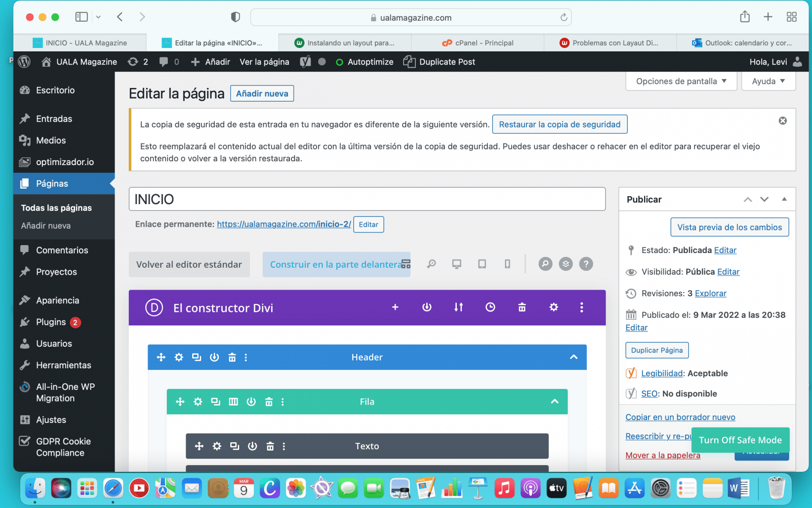Viewport: 812px width, 508px height.
Task: Select tablet preview view icon
Action: coord(482,264)
